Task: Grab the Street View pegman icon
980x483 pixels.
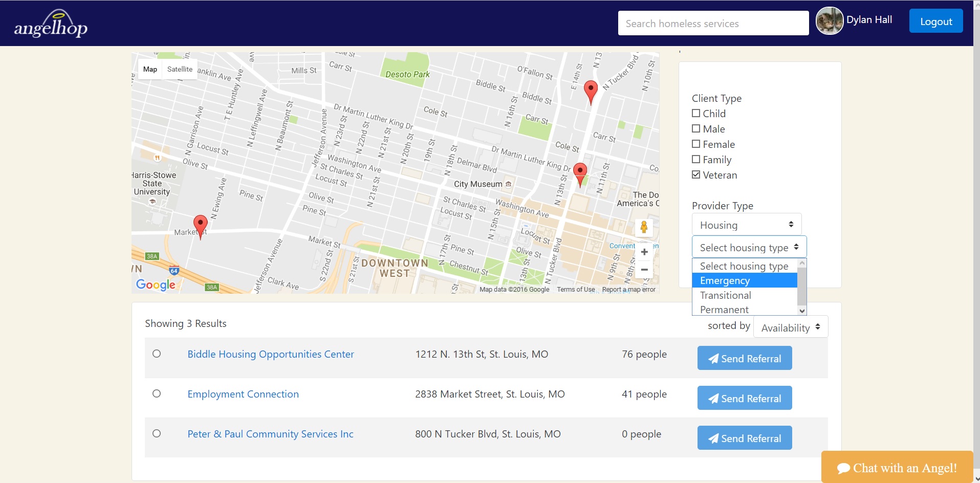Action: [644, 227]
